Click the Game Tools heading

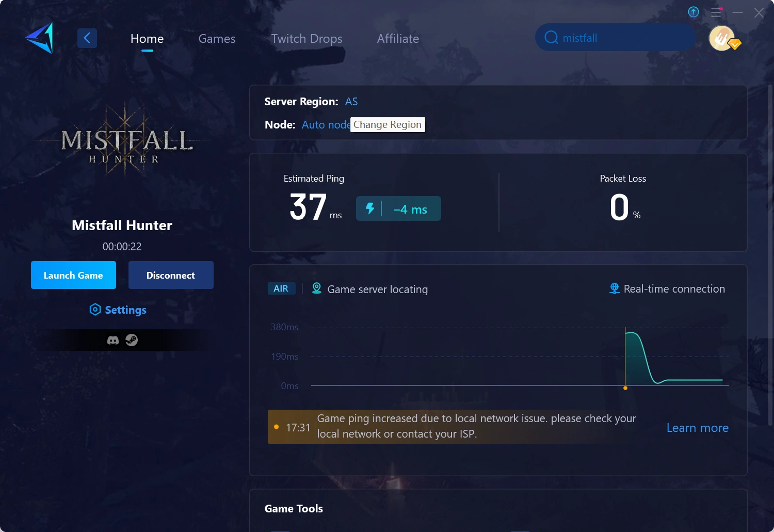tap(294, 509)
